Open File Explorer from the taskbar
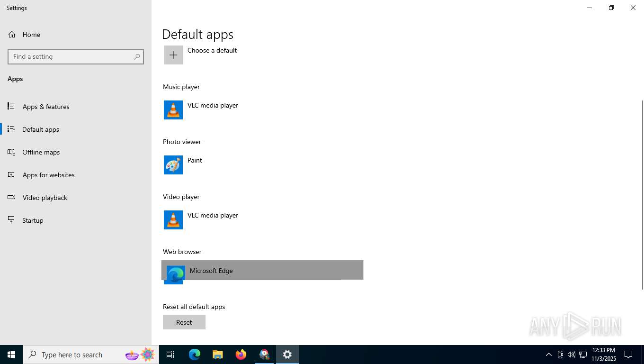This screenshot has height=364, width=644. coord(218,355)
